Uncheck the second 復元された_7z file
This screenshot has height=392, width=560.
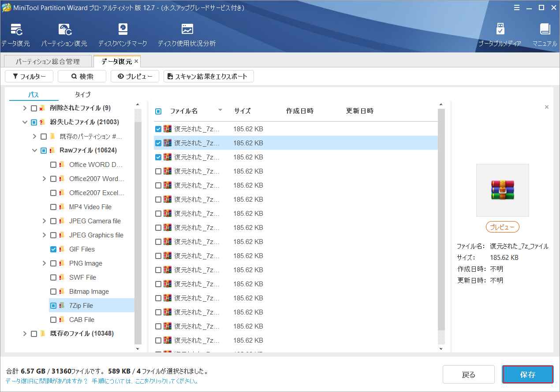click(x=157, y=143)
